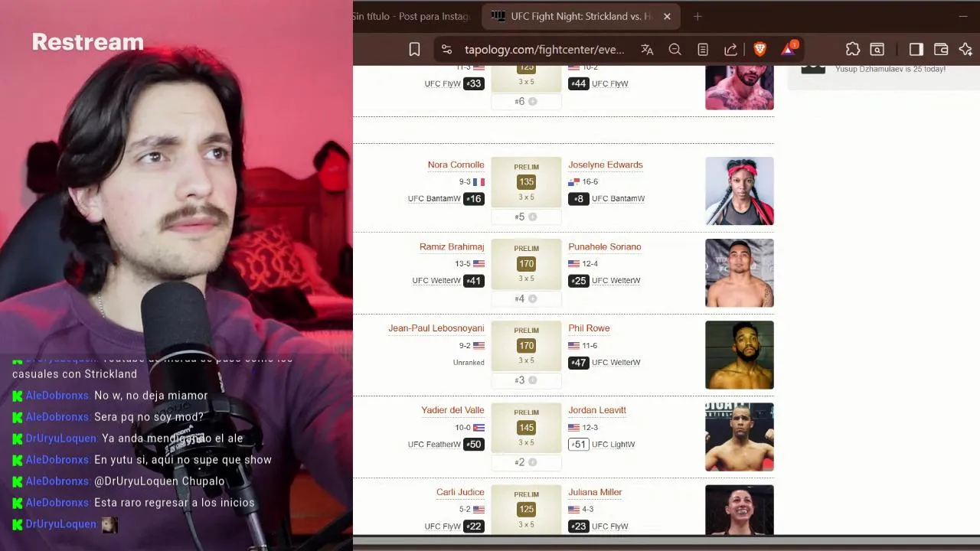Click Joselyne Edwards fighter photo
This screenshot has height=551, width=980.
[x=739, y=191]
